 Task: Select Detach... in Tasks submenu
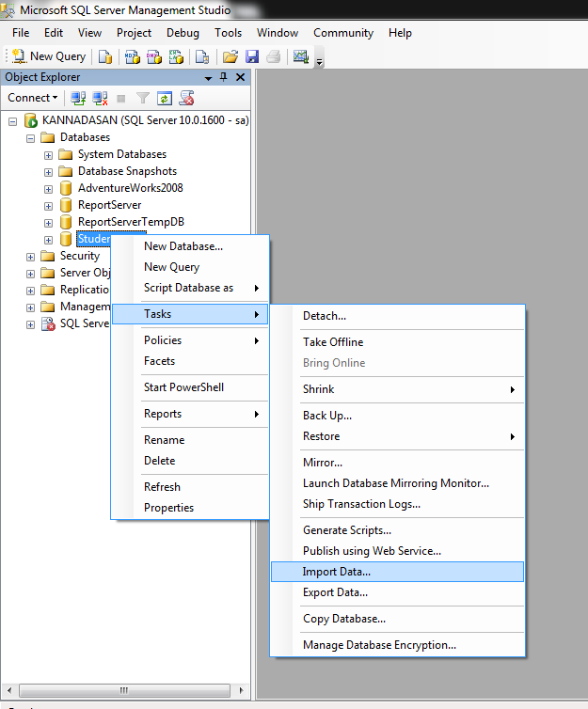[x=398, y=316]
